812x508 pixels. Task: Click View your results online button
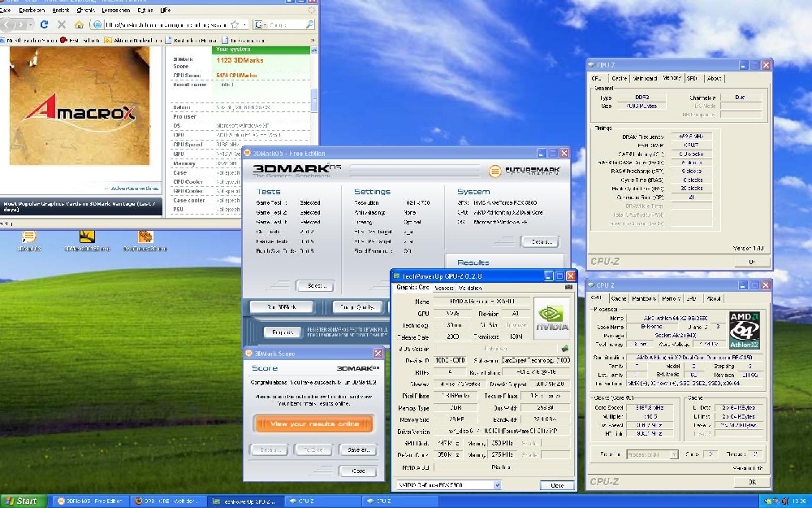coord(313,423)
